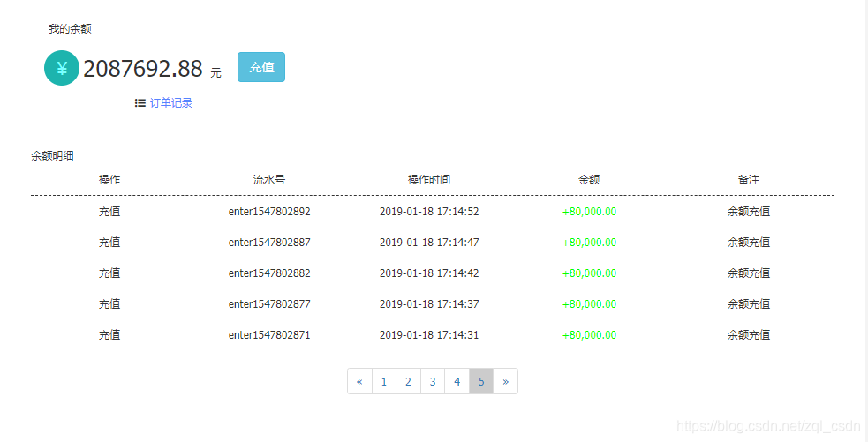Click 余额充值 remark in the 17:14:37 row
Viewport: 868px width, 442px height.
pyautogui.click(x=749, y=304)
